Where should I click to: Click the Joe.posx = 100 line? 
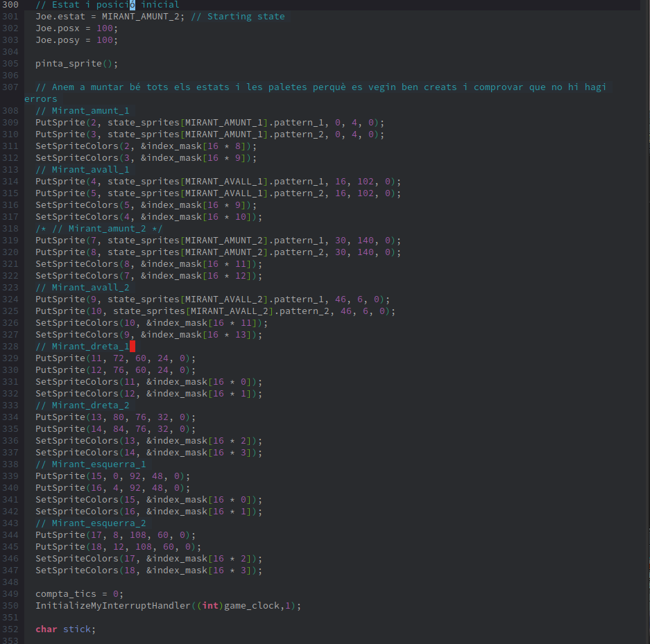point(77,28)
